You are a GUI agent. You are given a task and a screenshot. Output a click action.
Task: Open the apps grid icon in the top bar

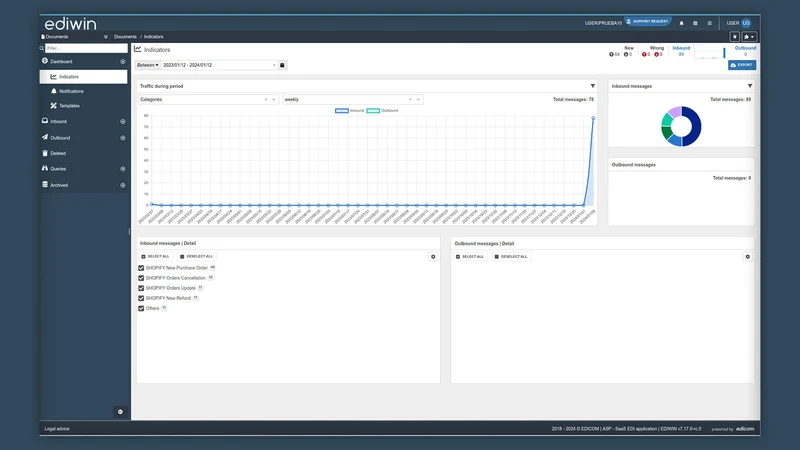[695, 23]
